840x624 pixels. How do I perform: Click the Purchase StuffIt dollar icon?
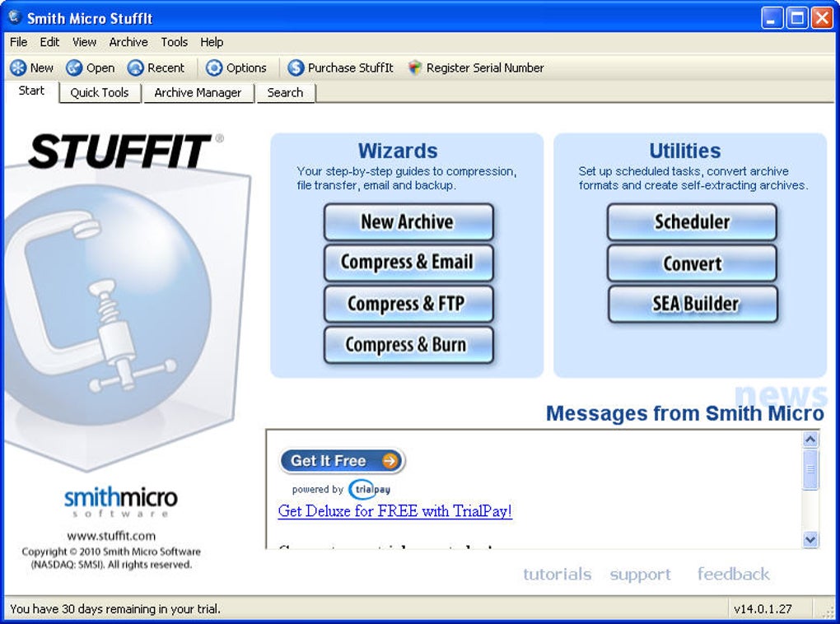click(296, 68)
